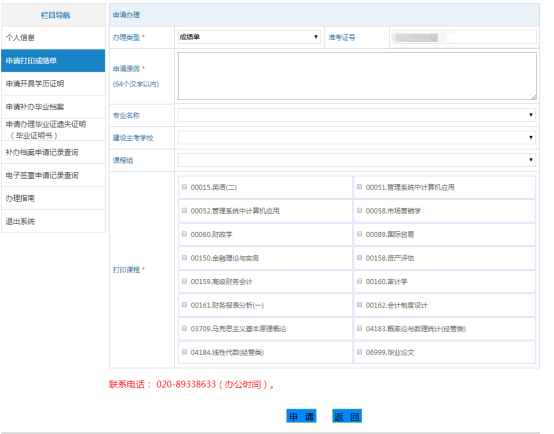Image resolution: width=554 pixels, height=434 pixels.
Task: Select 申请打印成绩单 menu item
Action: coord(53,60)
